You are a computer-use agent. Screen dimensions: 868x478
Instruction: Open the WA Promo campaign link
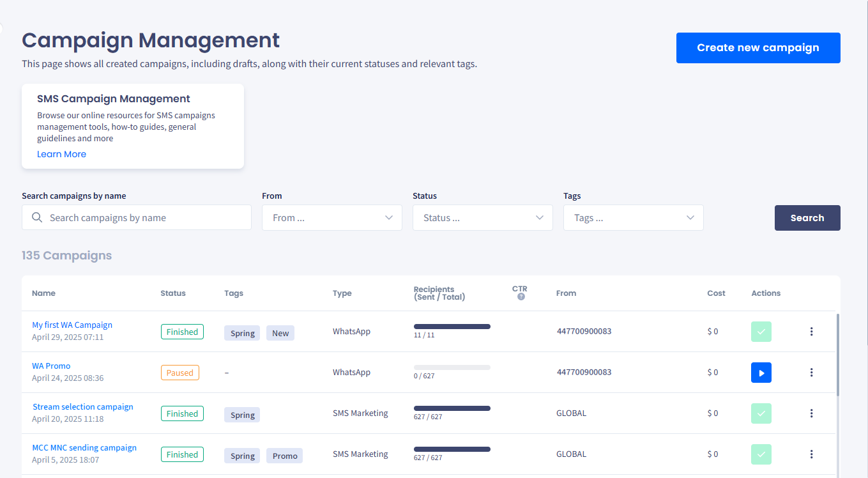(51, 366)
